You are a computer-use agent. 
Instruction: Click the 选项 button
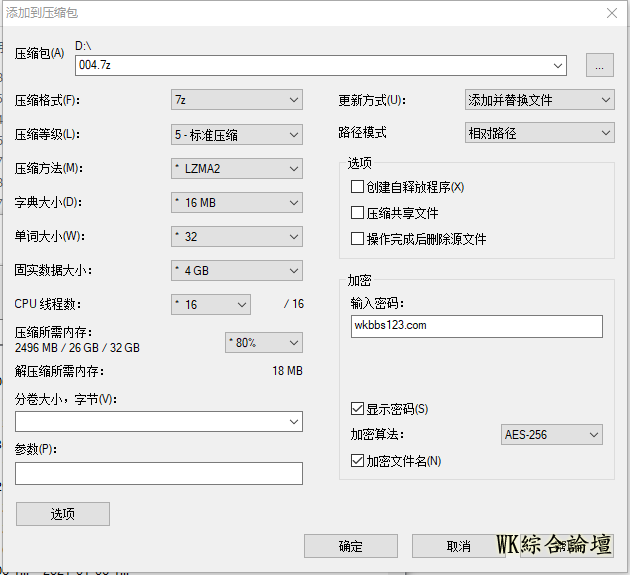(x=62, y=514)
